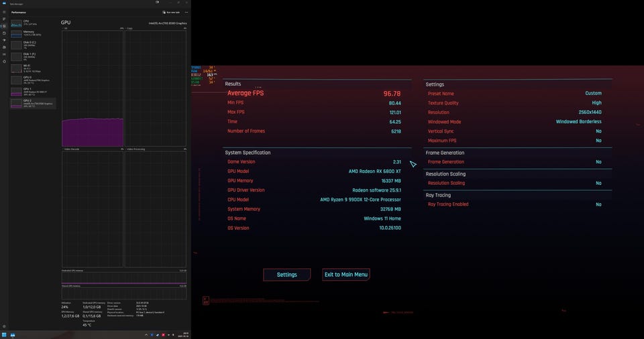Screen dimensions: 644x339
Task: Select GPU 1 Radeon RX 6800 XT entry
Action: coord(33,91)
